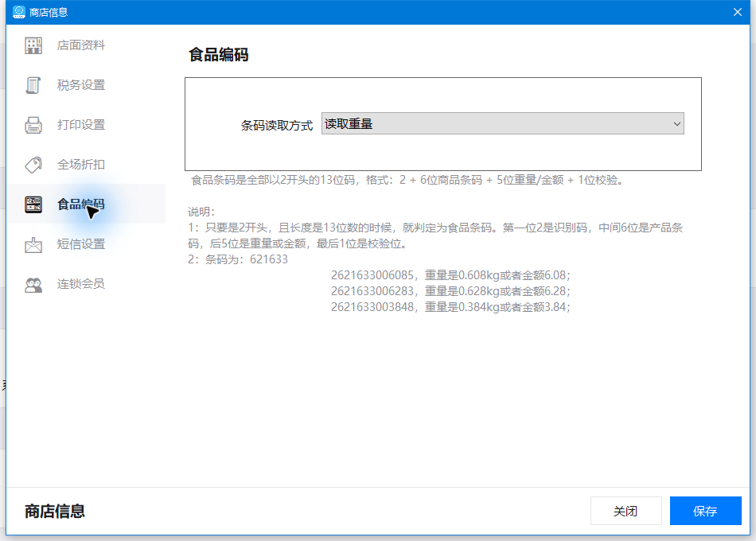Click the 保存 button
The height and width of the screenshot is (541, 756).
pyautogui.click(x=705, y=511)
